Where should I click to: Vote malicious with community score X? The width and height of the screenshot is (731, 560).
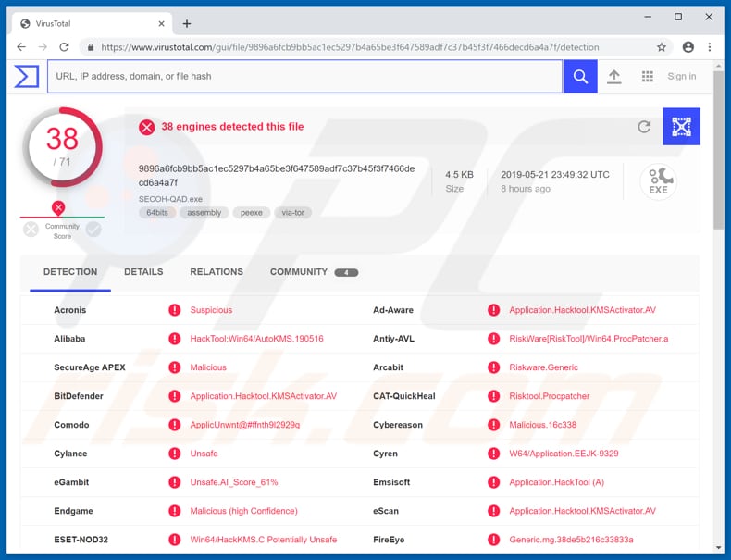pos(31,229)
